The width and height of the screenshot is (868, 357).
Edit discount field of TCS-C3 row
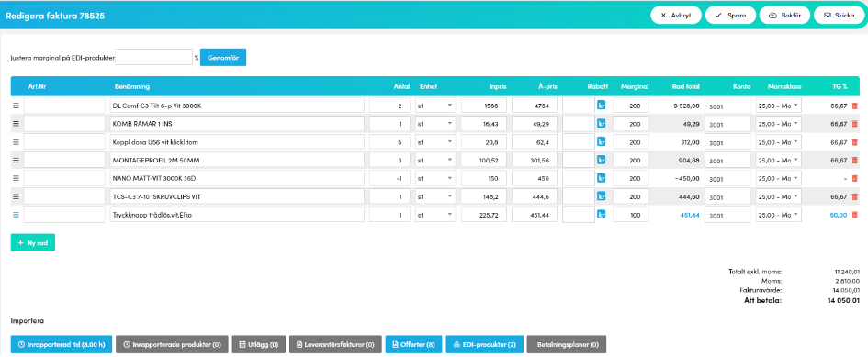579,196
